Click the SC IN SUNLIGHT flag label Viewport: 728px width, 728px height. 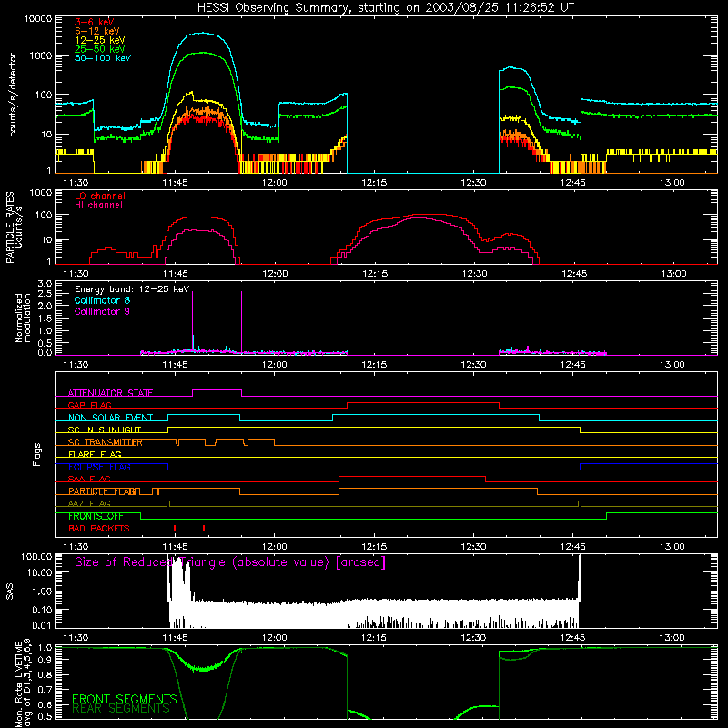tap(105, 430)
